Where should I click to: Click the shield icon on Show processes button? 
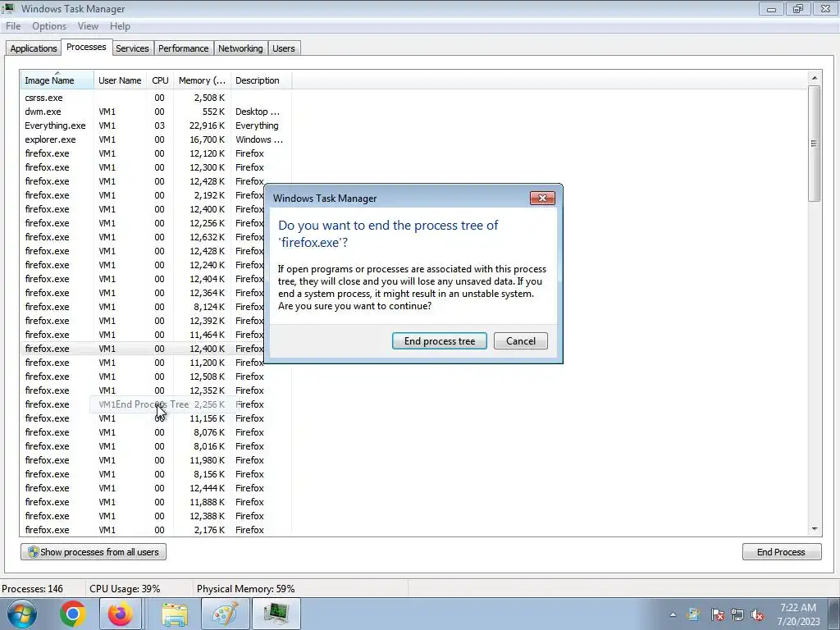33,552
